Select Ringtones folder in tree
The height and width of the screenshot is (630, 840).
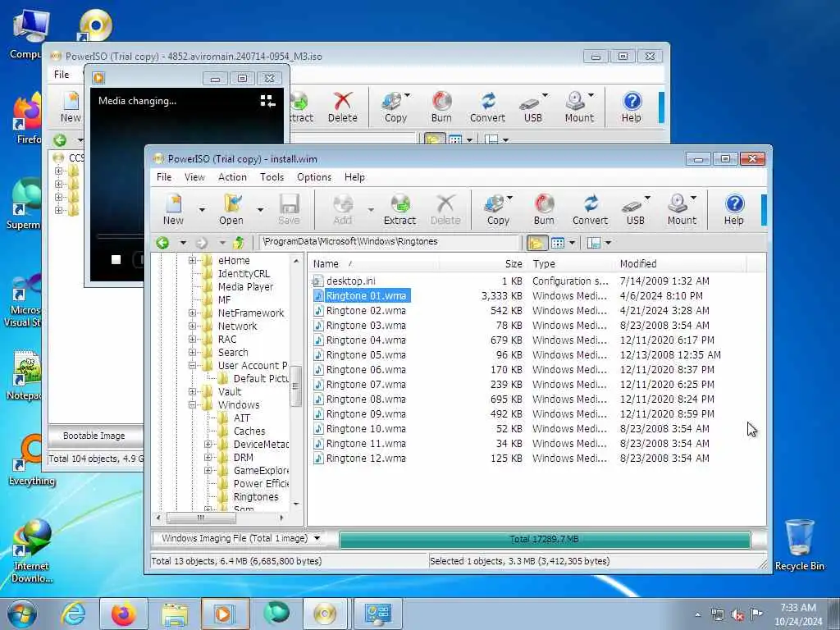[256, 497]
